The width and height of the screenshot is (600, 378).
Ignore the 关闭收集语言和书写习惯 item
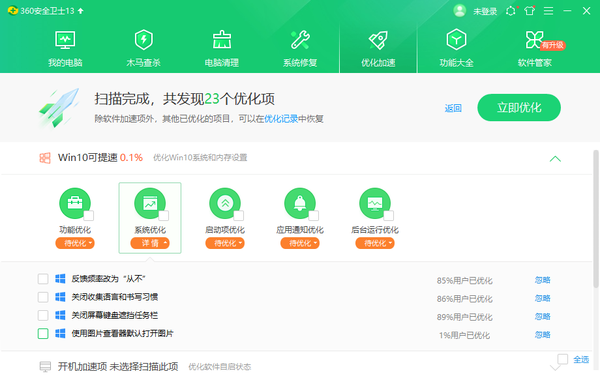(x=543, y=298)
